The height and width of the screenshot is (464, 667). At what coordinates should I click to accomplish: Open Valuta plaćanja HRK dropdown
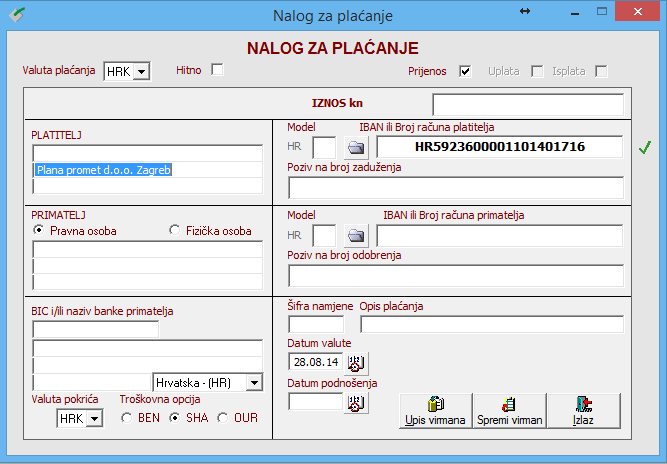click(x=142, y=71)
